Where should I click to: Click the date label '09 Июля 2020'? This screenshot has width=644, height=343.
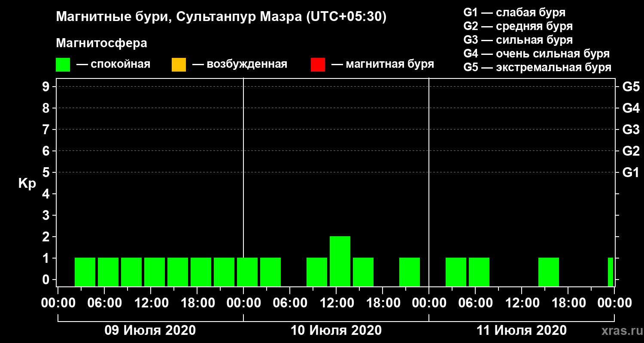pyautogui.click(x=150, y=331)
